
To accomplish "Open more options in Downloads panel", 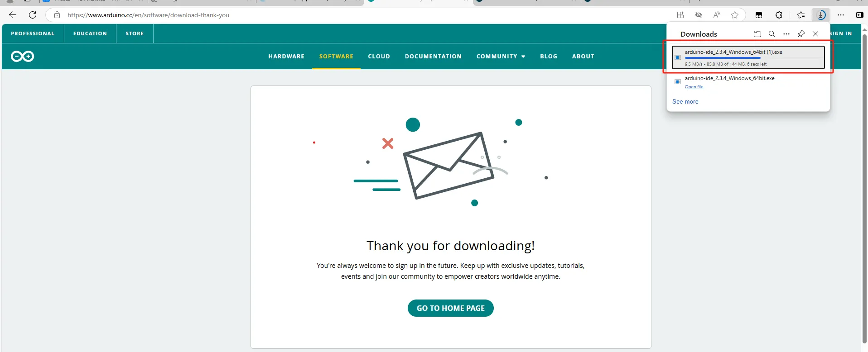I will click(x=786, y=34).
